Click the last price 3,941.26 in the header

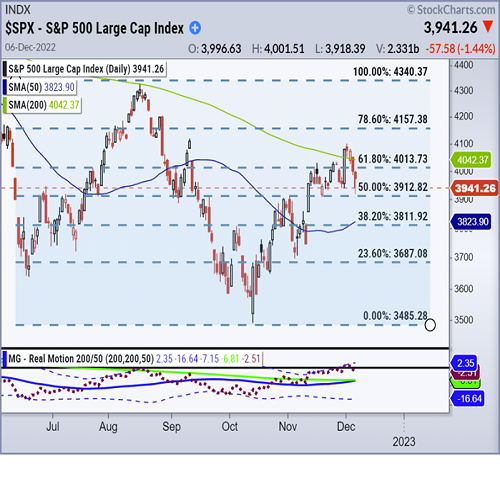click(x=451, y=28)
